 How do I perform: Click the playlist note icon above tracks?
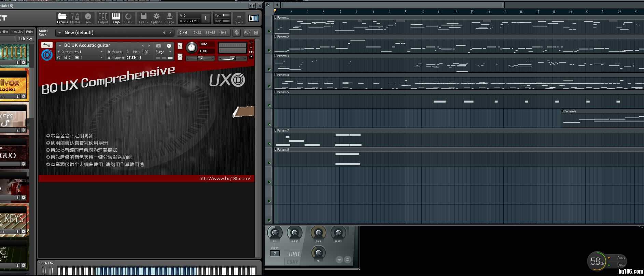[268, 5]
